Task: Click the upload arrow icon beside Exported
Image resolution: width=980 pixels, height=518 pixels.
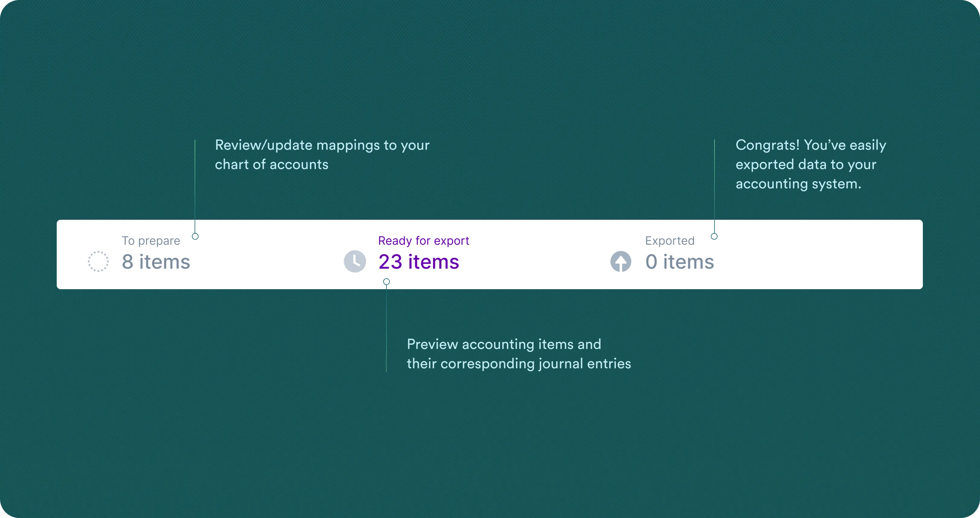Action: (622, 261)
